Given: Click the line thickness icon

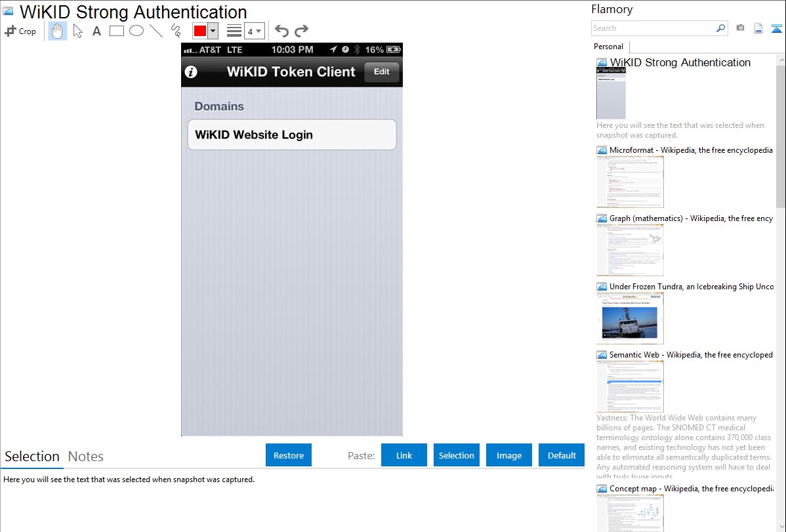Looking at the screenshot, I should click(x=234, y=31).
